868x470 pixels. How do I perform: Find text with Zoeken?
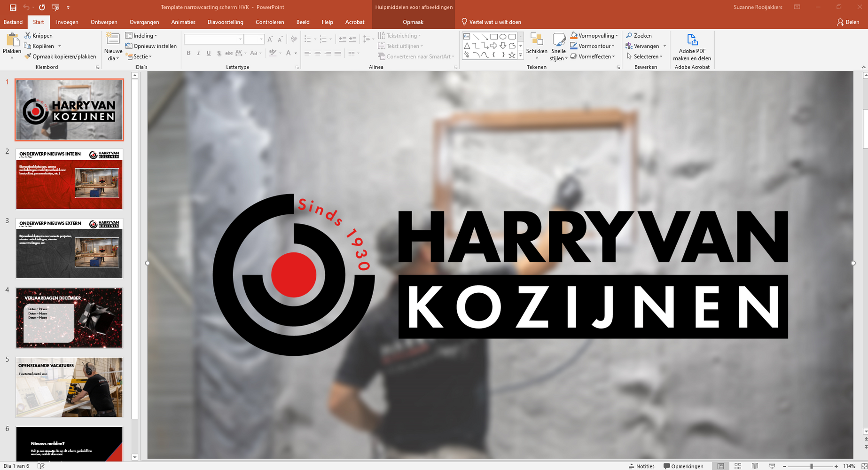point(639,36)
